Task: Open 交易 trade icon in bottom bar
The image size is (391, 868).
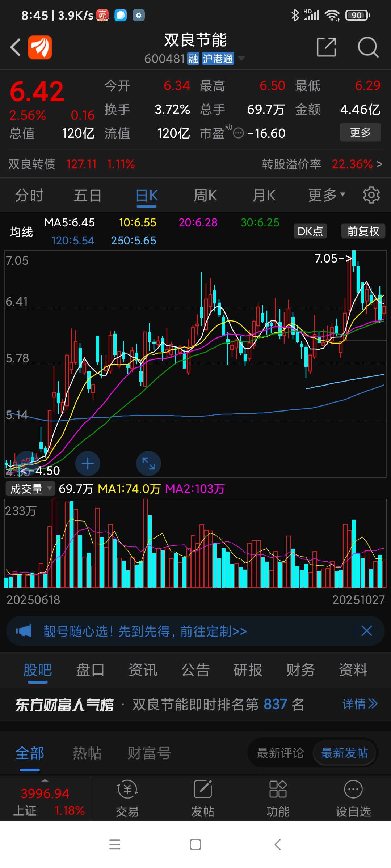Action: 127,798
